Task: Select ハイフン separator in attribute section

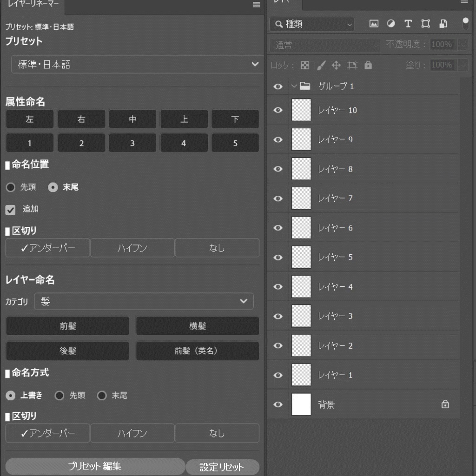Action: click(x=132, y=248)
